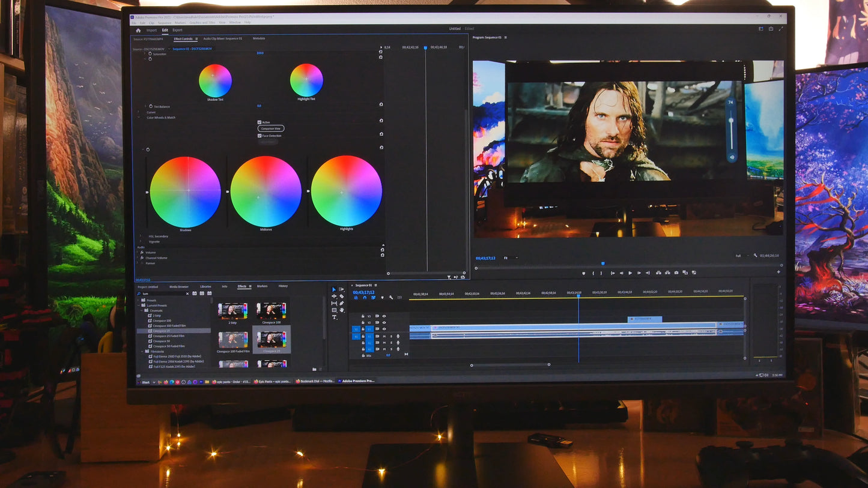Click the Highlights color wheel
Viewport: 868px width, 488px height.
pyautogui.click(x=347, y=191)
